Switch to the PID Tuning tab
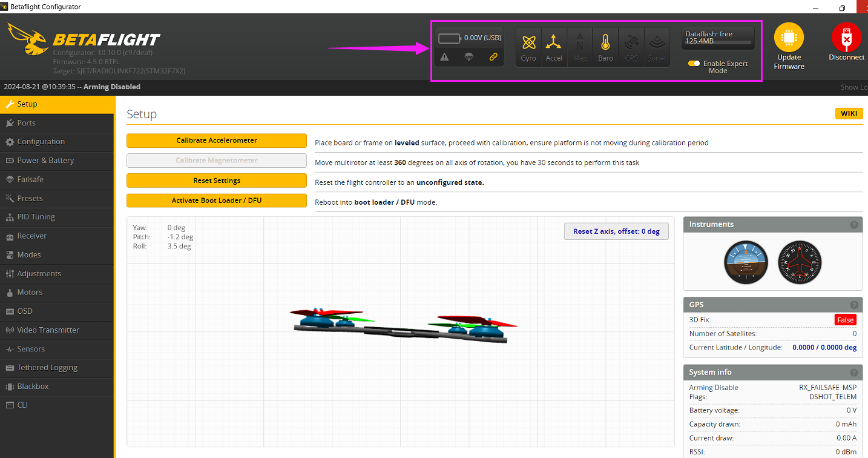 36,217
